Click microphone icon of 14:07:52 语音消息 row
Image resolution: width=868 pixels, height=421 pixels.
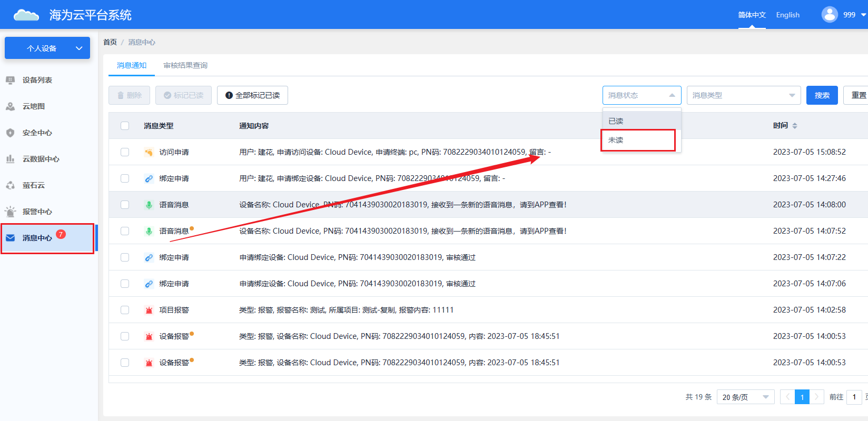pos(149,231)
